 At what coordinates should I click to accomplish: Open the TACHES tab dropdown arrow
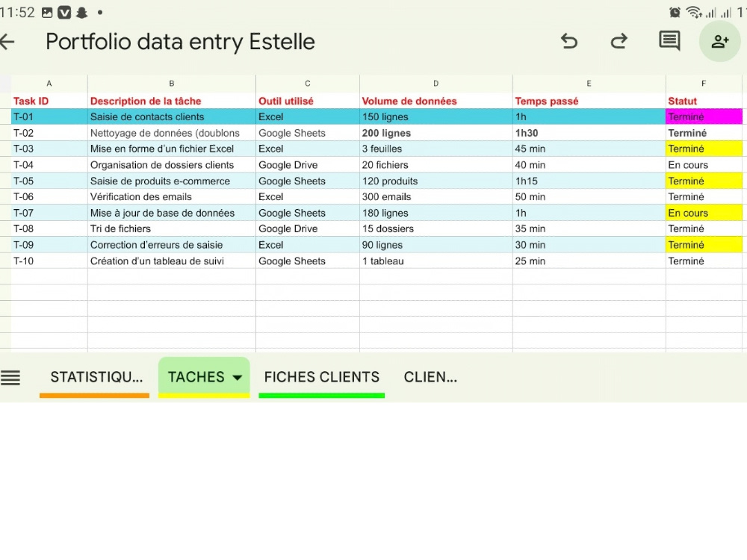(237, 378)
